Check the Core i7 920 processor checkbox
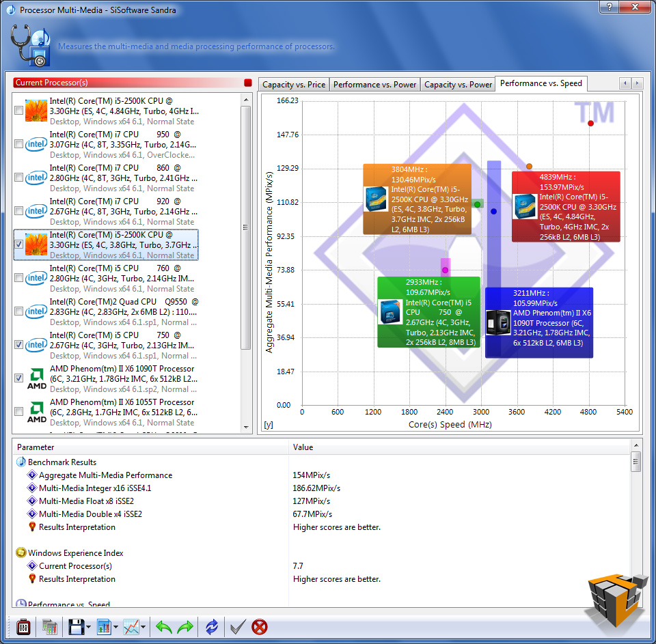Viewport: 656px width, 644px height. (x=19, y=211)
